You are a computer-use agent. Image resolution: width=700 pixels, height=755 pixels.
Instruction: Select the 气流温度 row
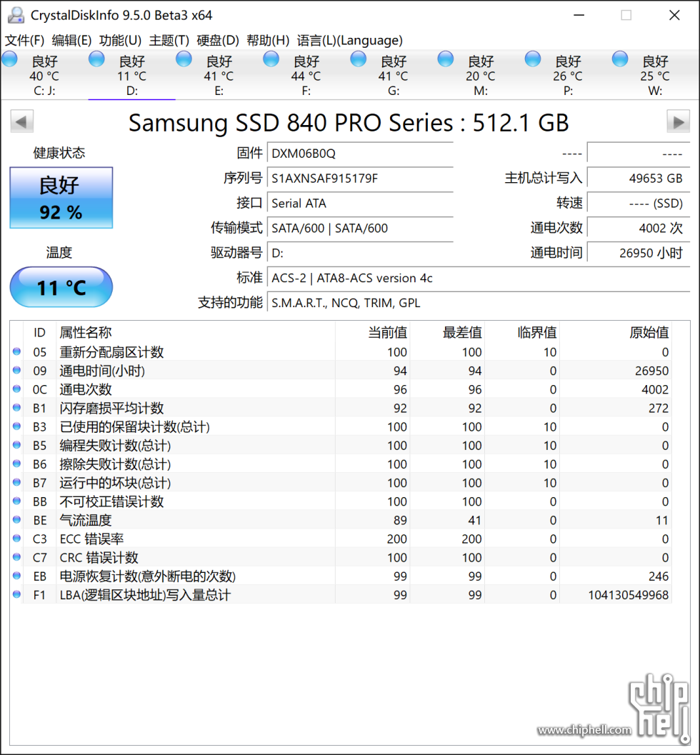341,520
